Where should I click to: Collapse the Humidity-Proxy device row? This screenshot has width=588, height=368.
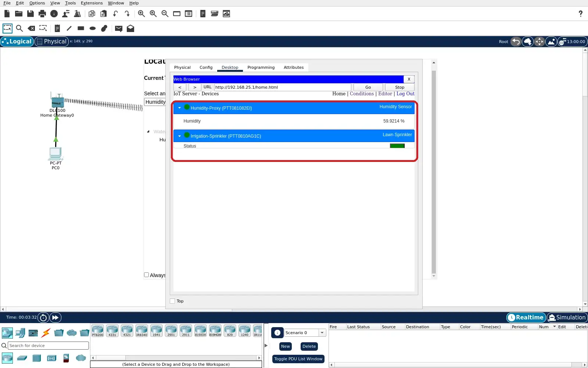(180, 108)
